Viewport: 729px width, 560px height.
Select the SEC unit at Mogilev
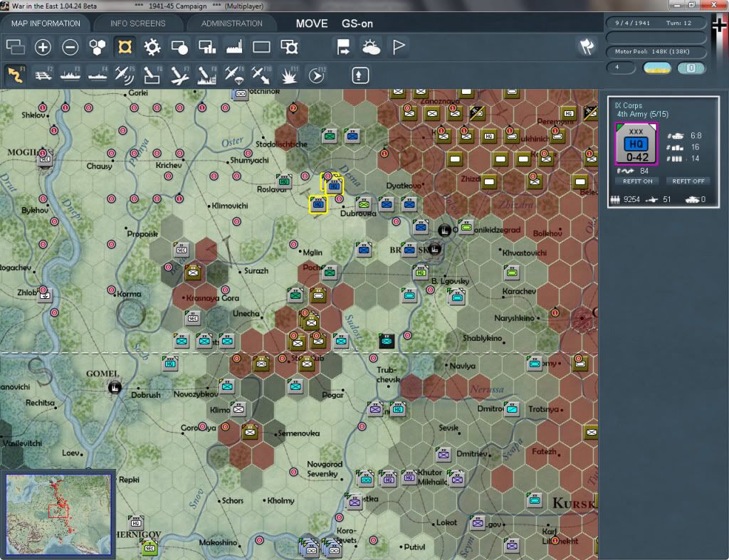[x=45, y=159]
